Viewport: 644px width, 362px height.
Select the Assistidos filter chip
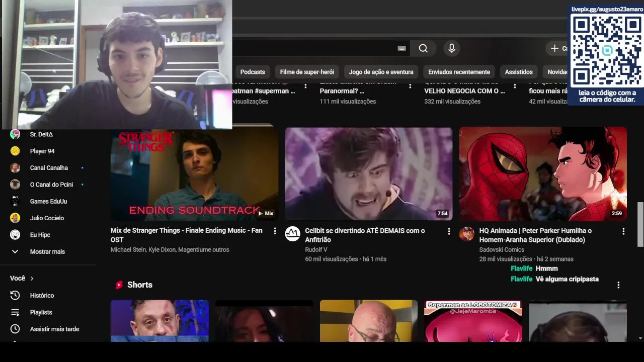coord(519,72)
